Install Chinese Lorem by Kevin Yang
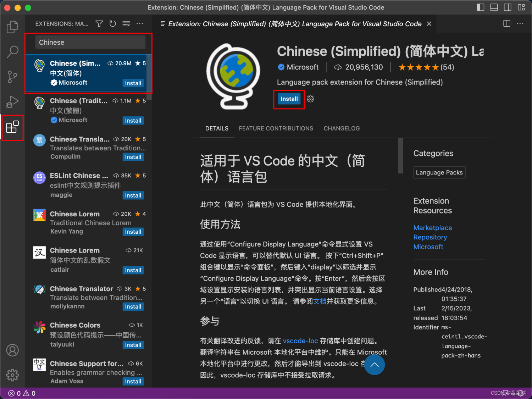 (133, 232)
